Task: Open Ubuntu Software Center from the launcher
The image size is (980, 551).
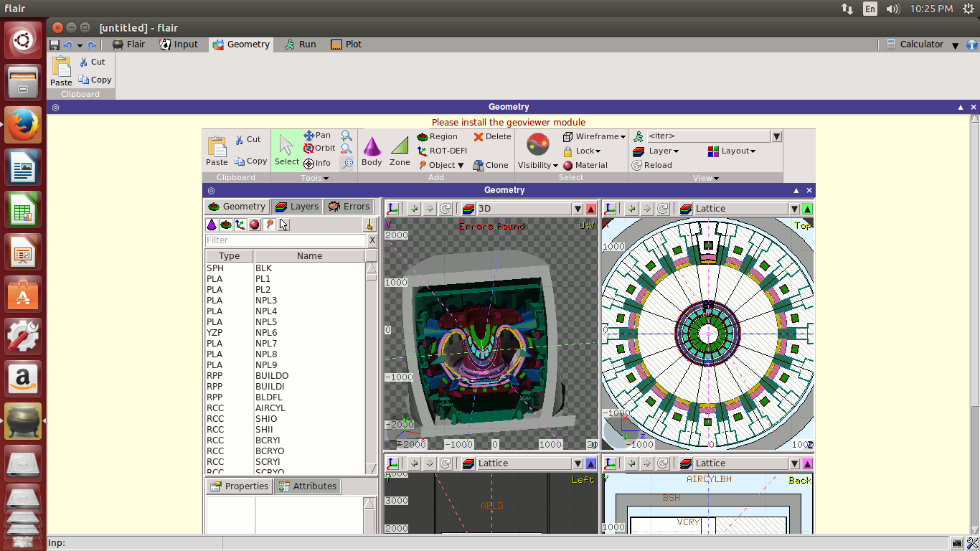Action: coord(24,294)
